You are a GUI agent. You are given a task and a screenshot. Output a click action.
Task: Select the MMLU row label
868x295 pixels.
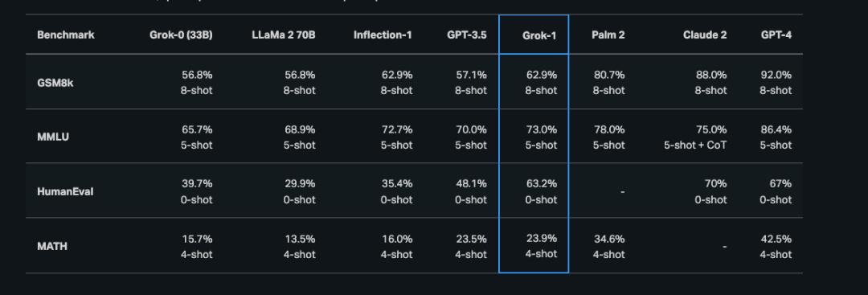click(53, 137)
